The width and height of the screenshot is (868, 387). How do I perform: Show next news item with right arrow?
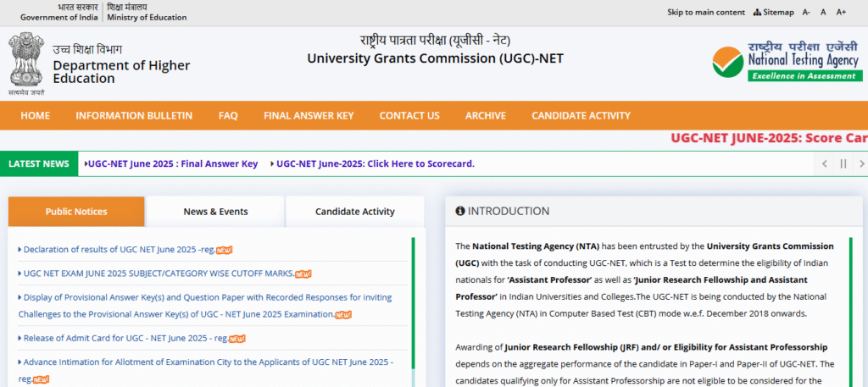pyautogui.click(x=861, y=163)
